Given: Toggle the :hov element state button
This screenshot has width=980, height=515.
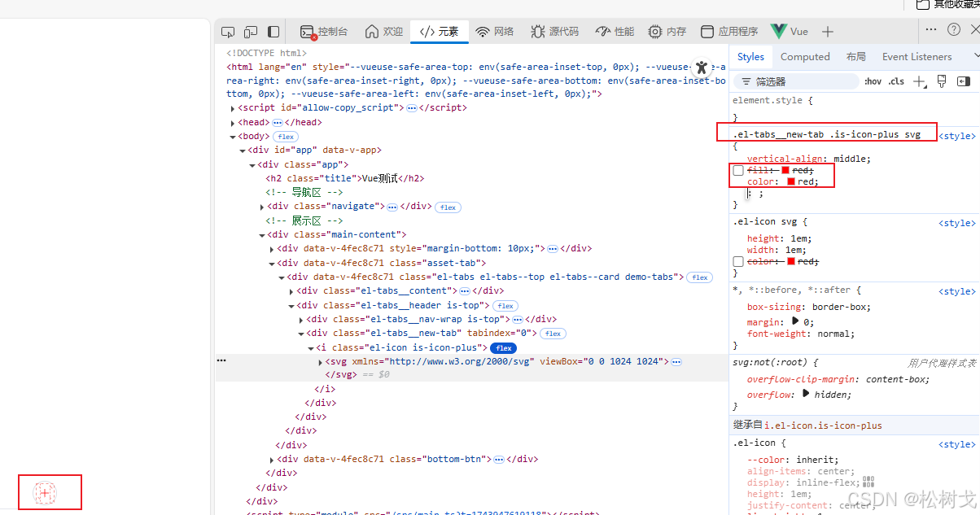Looking at the screenshot, I should [873, 81].
